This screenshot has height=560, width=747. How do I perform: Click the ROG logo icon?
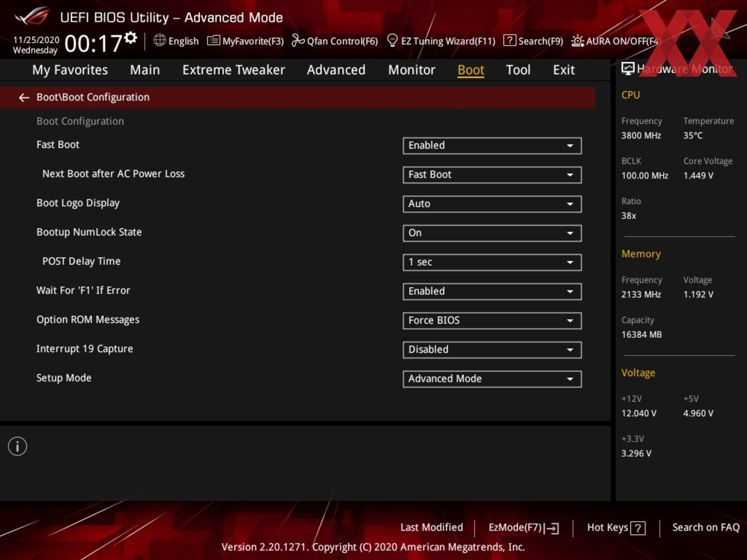pyautogui.click(x=31, y=16)
